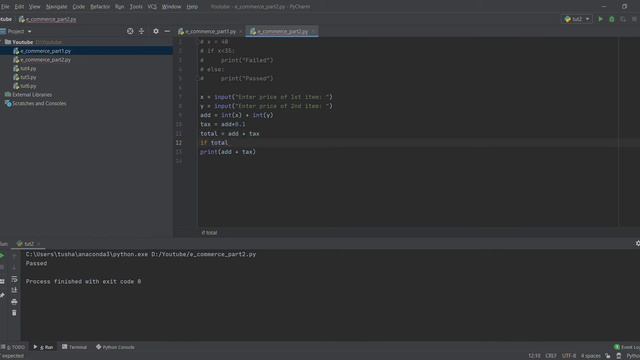The height and width of the screenshot is (360, 640).
Task: Open the run configuration dropdown in toolbar
Action: (x=577, y=19)
